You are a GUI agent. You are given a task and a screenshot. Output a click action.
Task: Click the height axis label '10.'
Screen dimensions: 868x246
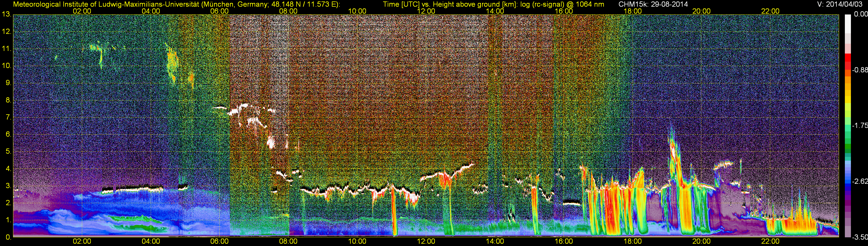coord(6,66)
